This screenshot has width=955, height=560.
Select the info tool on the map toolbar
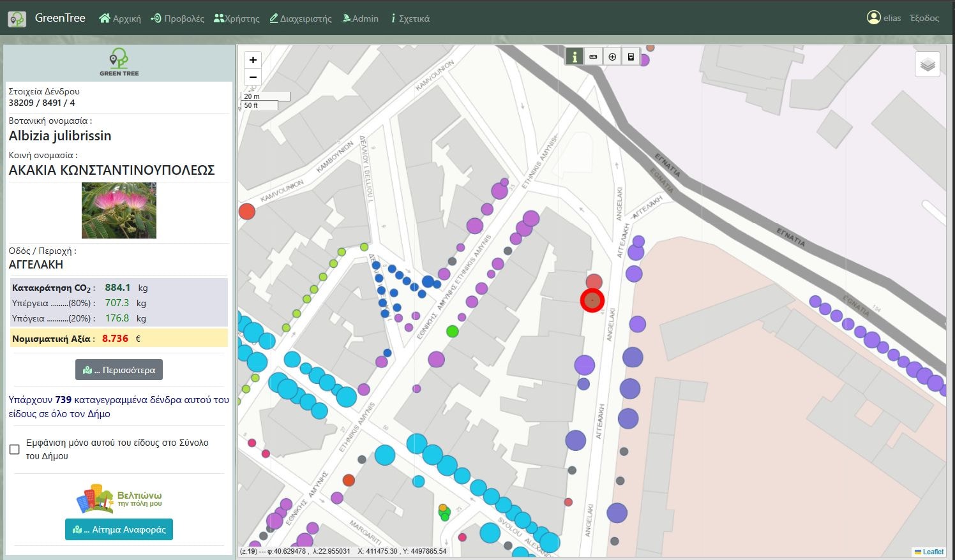click(574, 56)
